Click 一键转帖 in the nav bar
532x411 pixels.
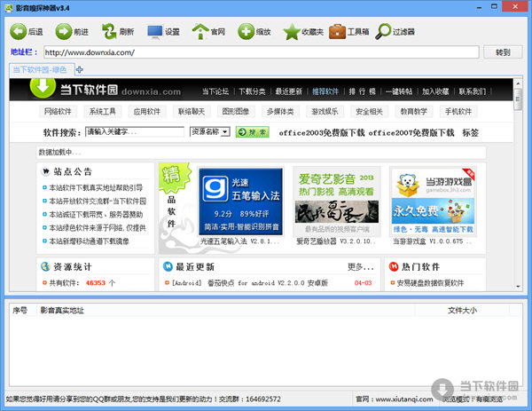[x=399, y=91]
